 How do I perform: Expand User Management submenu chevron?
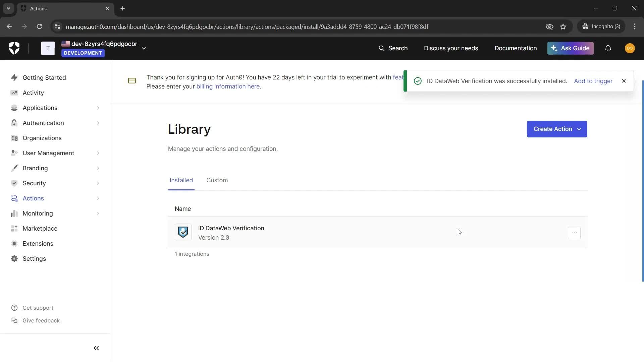pos(98,153)
